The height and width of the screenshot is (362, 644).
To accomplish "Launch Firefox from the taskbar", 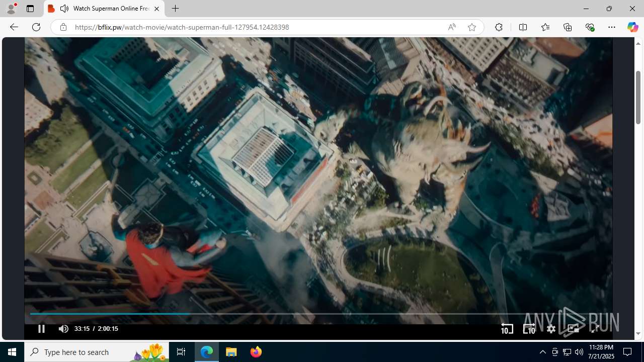I will [256, 352].
